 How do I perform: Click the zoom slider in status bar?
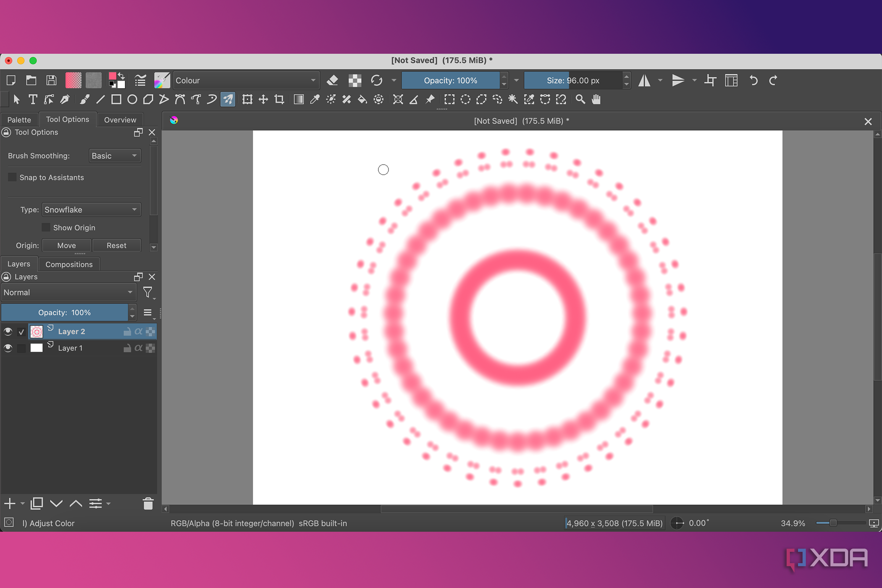[840, 523]
